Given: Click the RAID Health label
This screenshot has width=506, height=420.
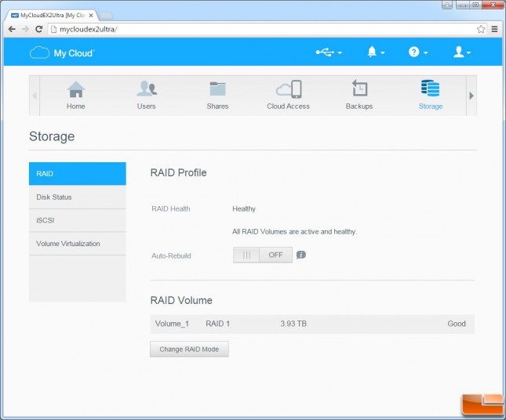Looking at the screenshot, I should [x=171, y=209].
